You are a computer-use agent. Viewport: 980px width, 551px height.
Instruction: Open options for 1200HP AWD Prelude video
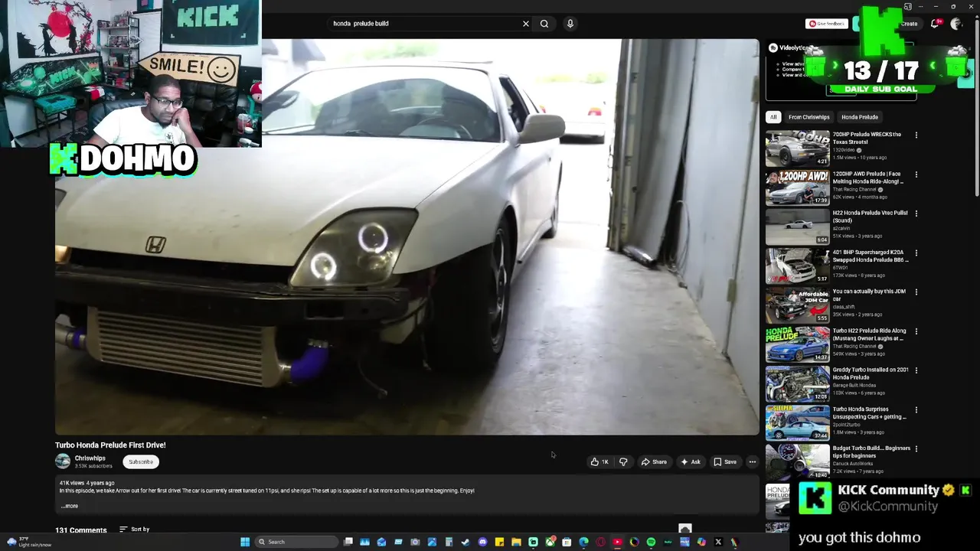[916, 174]
